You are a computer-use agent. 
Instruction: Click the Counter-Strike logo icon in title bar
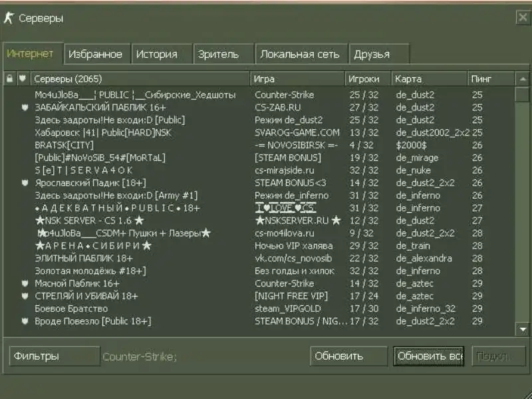click(x=9, y=18)
